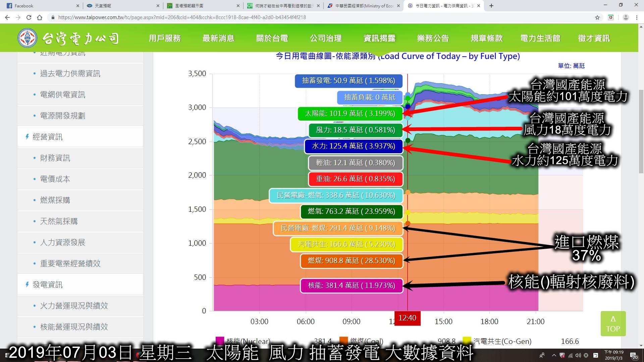This screenshot has width=644, height=362.
Task: Collapse the 經營資訊 sidebar section
Action: (80, 137)
